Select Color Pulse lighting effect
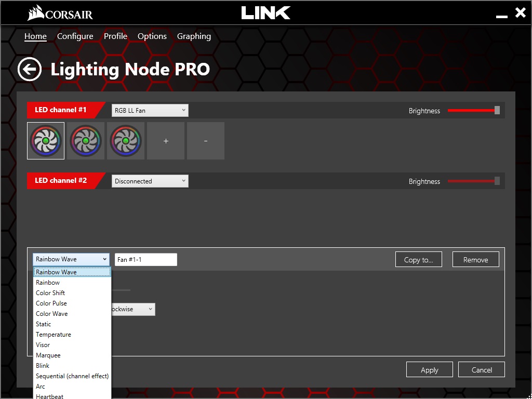 (x=72, y=303)
